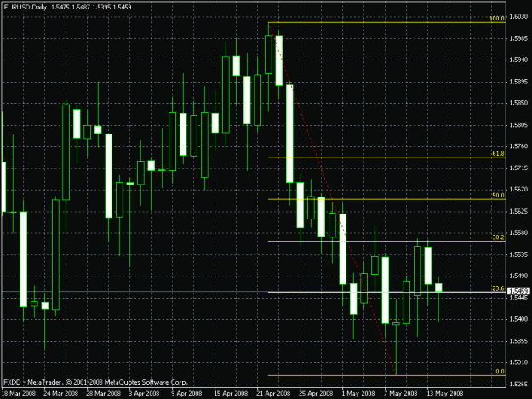532x399 pixels.
Task: Click the 1.5490 price axis label
Action: (518, 276)
